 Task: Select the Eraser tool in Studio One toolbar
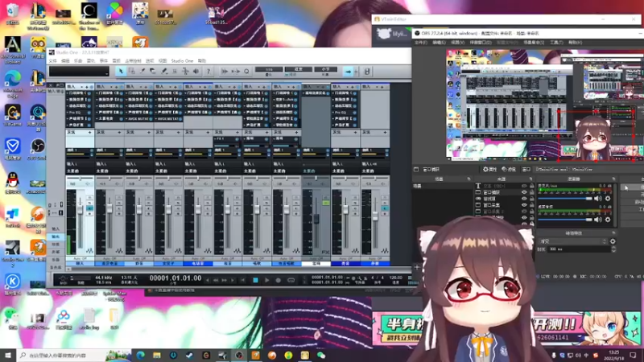click(x=153, y=72)
